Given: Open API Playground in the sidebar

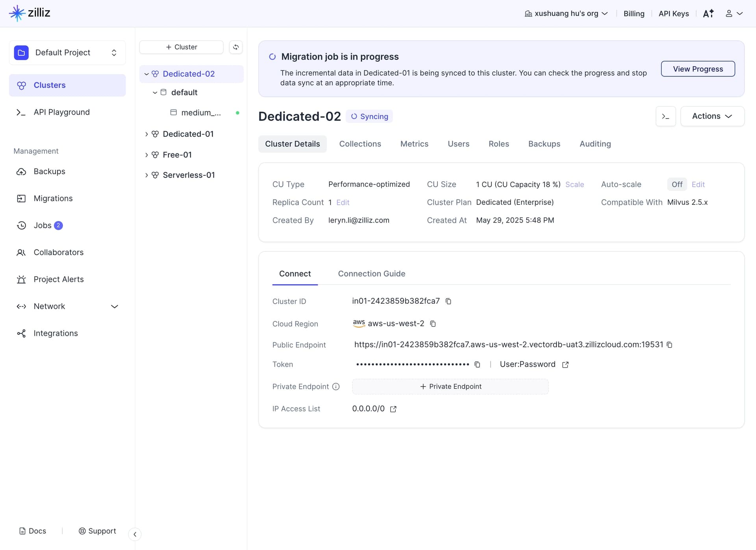Looking at the screenshot, I should pyautogui.click(x=67, y=112).
